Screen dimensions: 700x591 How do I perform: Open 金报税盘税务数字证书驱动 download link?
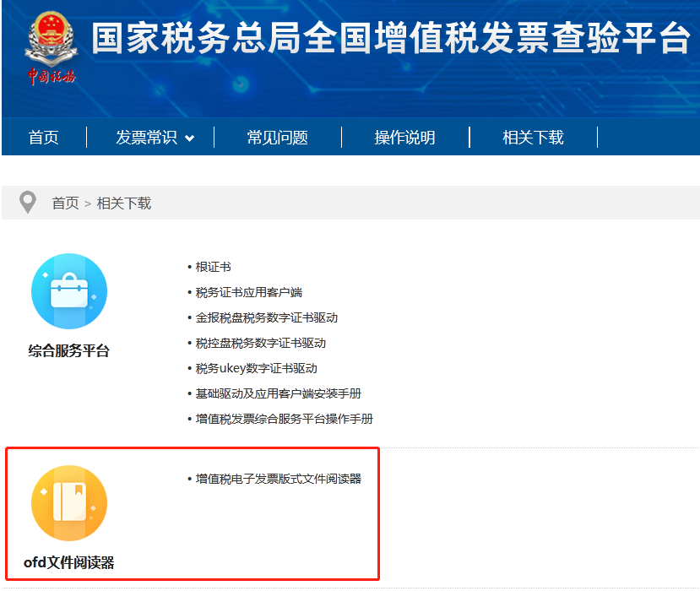(267, 317)
